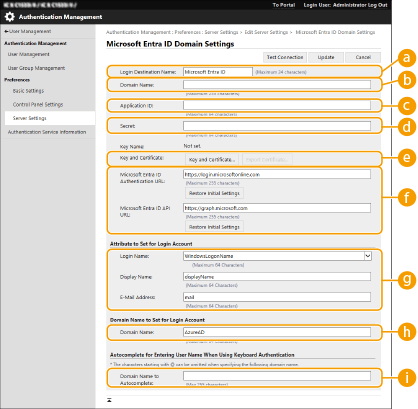The image size is (418, 409).
Task: Click the back arrow beside User Management
Action: point(6,31)
